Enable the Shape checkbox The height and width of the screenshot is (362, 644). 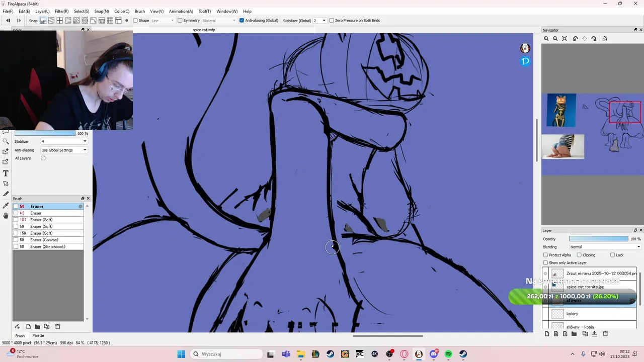point(136,21)
